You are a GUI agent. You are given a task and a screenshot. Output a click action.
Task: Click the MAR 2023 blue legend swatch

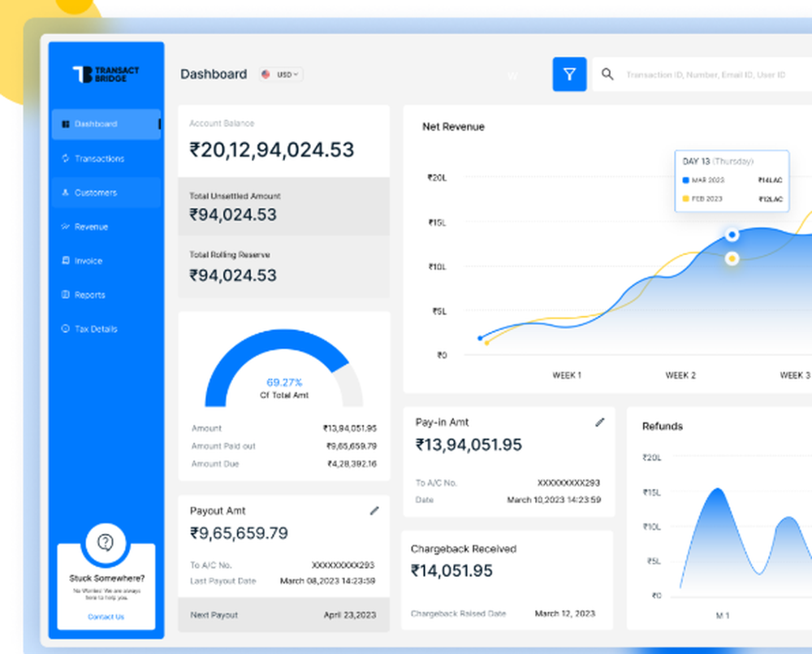685,180
